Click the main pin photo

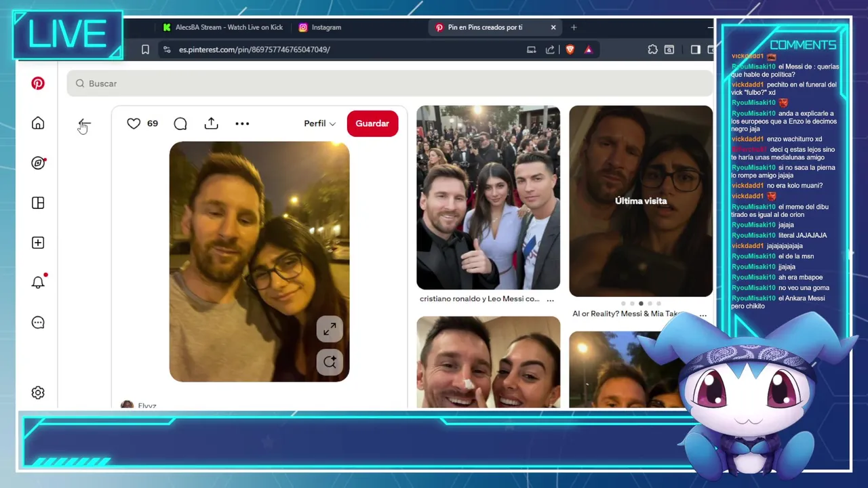259,262
